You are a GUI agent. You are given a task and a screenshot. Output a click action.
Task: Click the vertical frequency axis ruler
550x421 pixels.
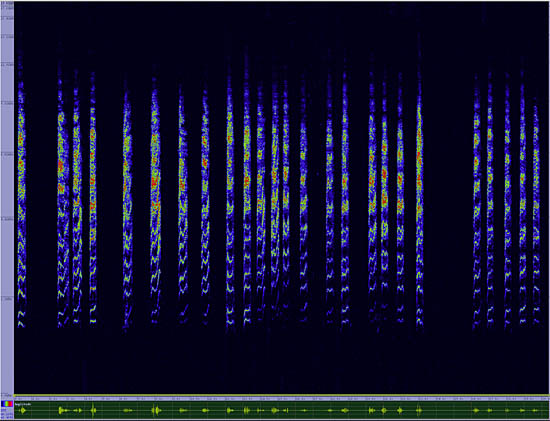click(7, 198)
